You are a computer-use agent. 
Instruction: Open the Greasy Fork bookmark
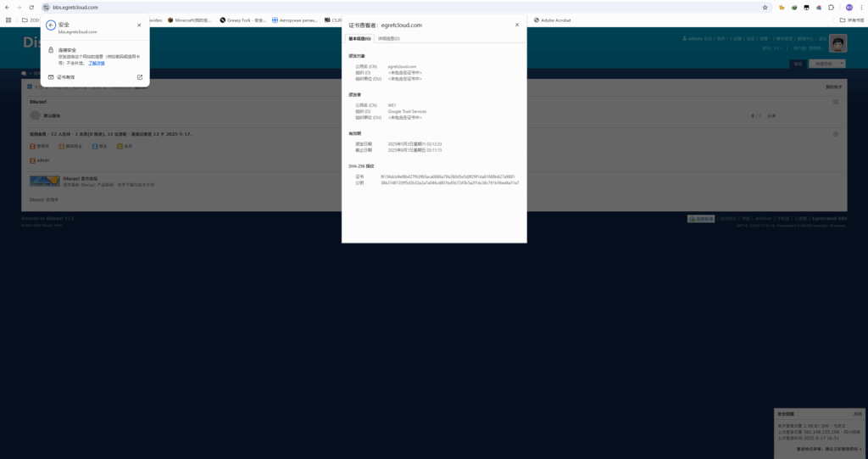243,20
